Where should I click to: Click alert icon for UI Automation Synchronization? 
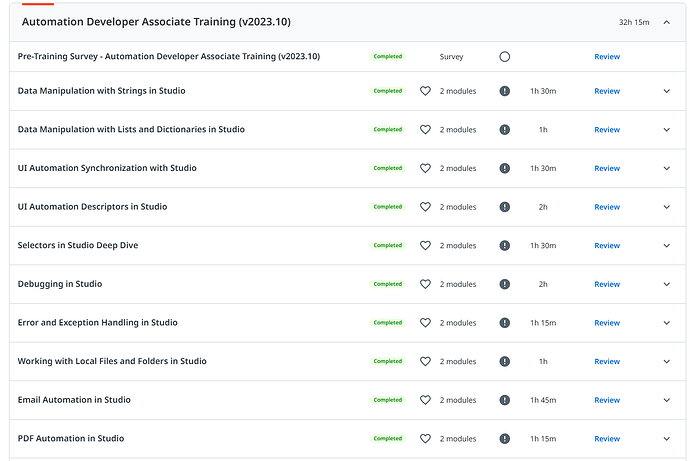pyautogui.click(x=505, y=168)
